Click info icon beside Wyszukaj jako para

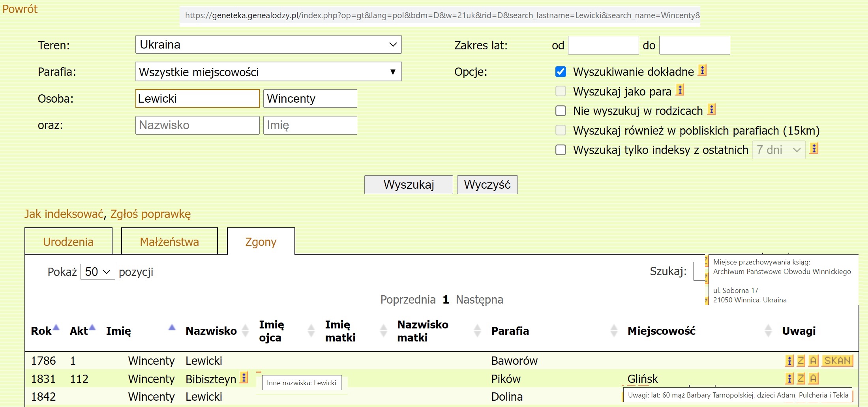coord(680,90)
